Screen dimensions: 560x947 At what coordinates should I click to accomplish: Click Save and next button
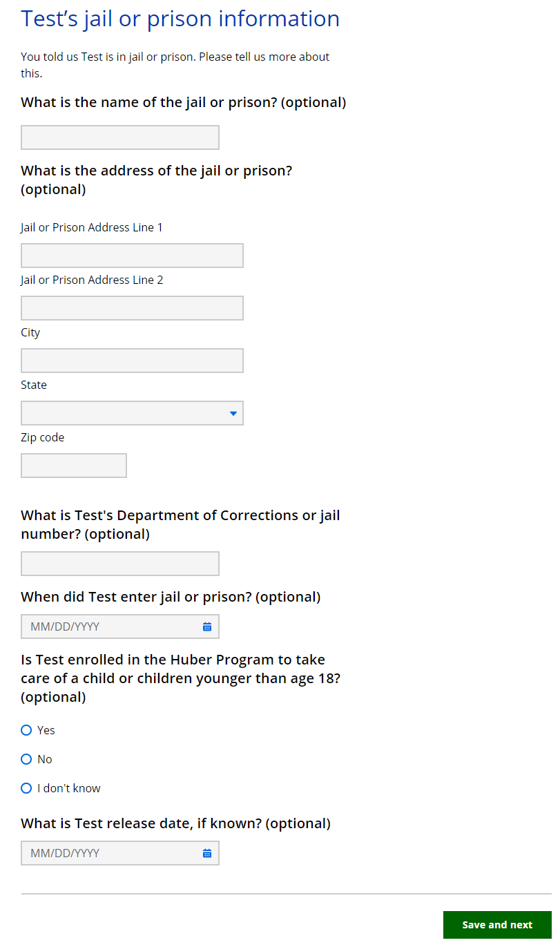pos(497,925)
